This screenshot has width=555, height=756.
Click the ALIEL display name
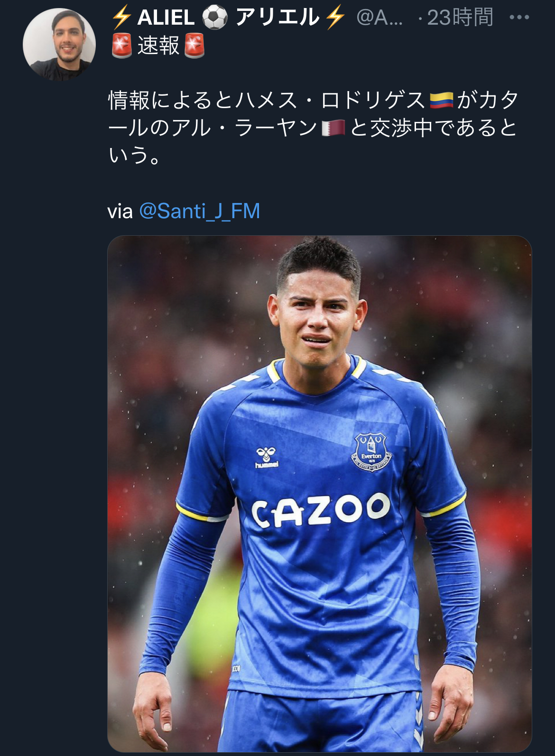click(x=166, y=18)
